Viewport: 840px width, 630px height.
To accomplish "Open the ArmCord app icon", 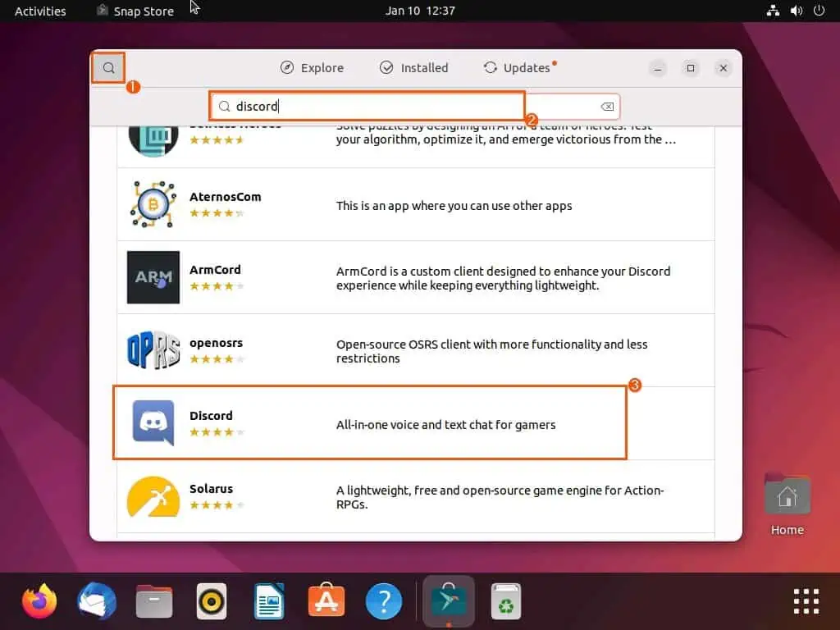I will [x=153, y=277].
